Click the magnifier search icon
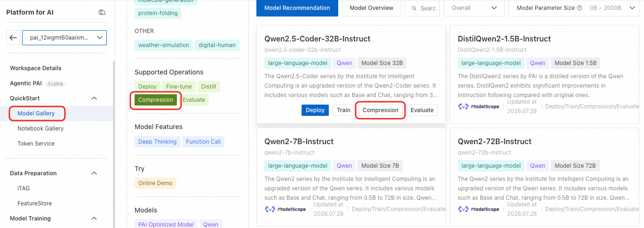644x228 pixels. [x=414, y=8]
